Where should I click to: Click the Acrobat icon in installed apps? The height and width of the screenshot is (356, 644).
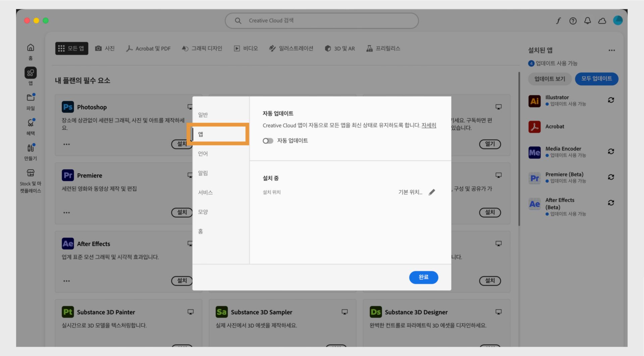pos(535,127)
